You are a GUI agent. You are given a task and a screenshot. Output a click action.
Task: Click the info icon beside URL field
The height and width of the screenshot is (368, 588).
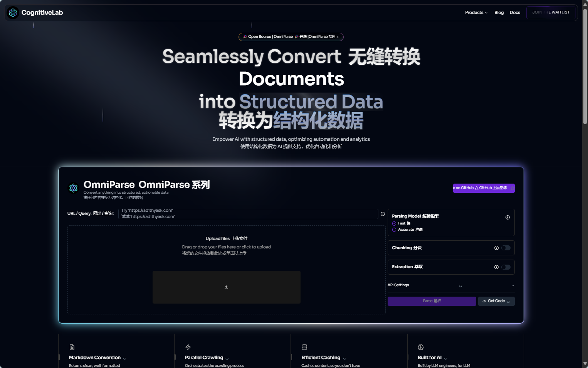383,214
